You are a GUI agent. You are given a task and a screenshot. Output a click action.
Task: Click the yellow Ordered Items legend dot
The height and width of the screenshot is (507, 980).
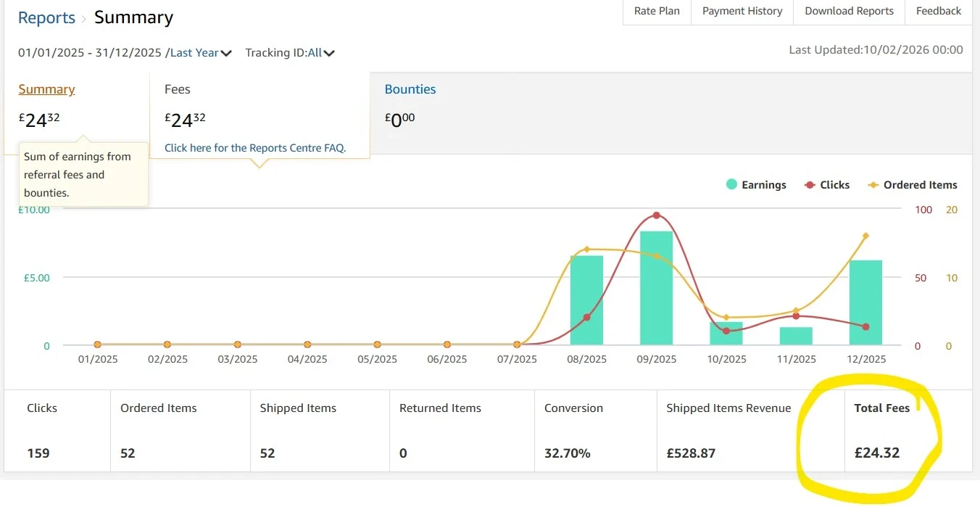(872, 185)
